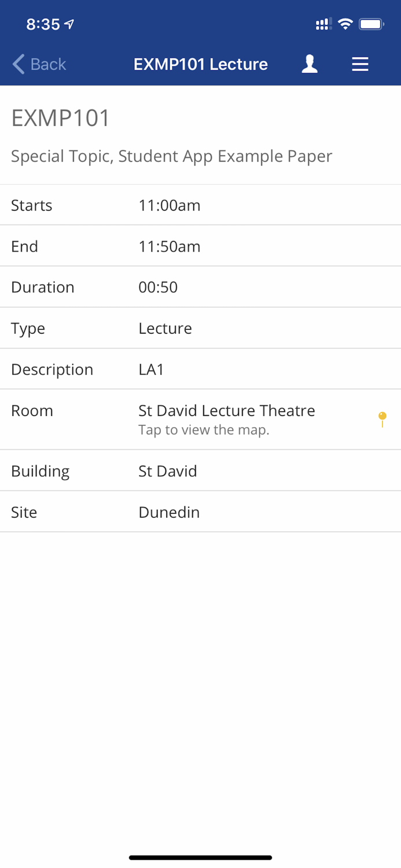
Task: Tap the back chevron arrow
Action: [x=17, y=64]
